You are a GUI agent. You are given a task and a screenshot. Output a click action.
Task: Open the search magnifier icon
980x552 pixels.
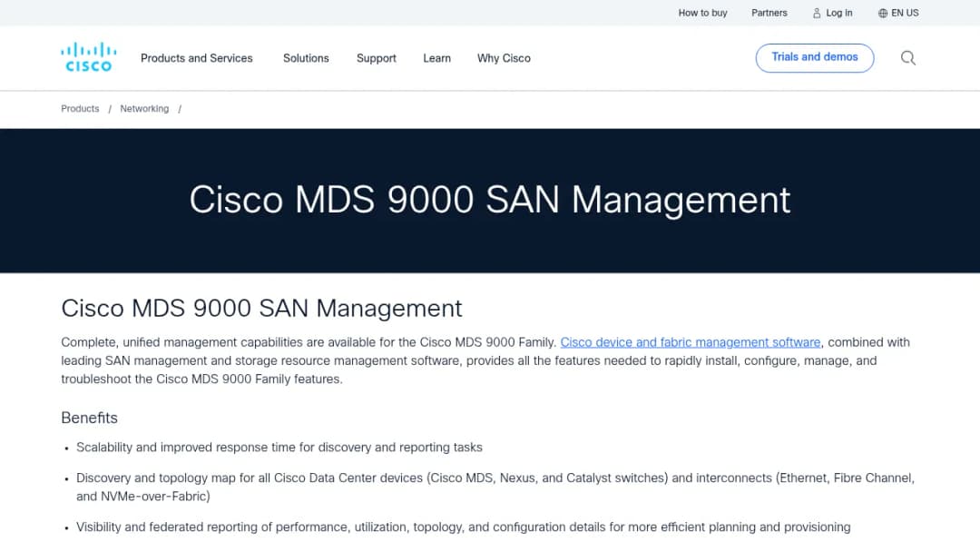(908, 58)
